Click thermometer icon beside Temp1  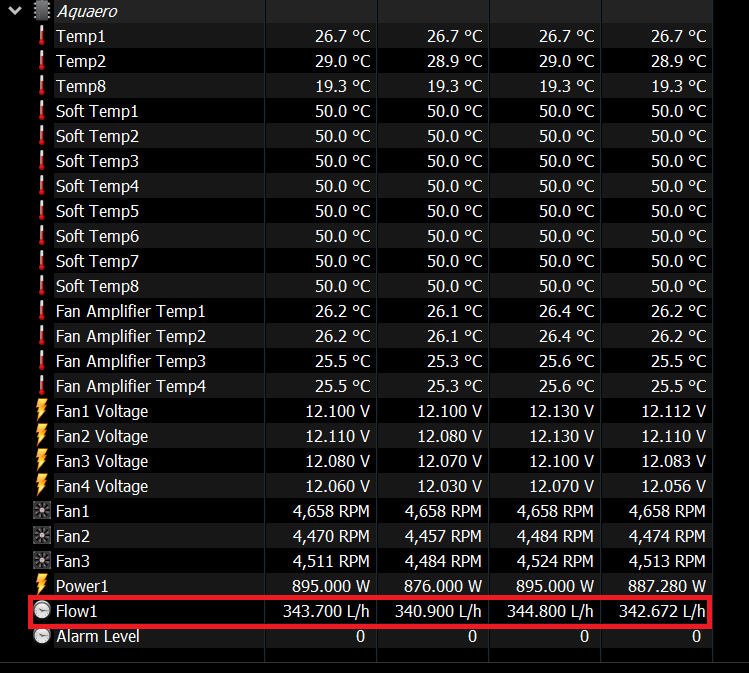42,36
